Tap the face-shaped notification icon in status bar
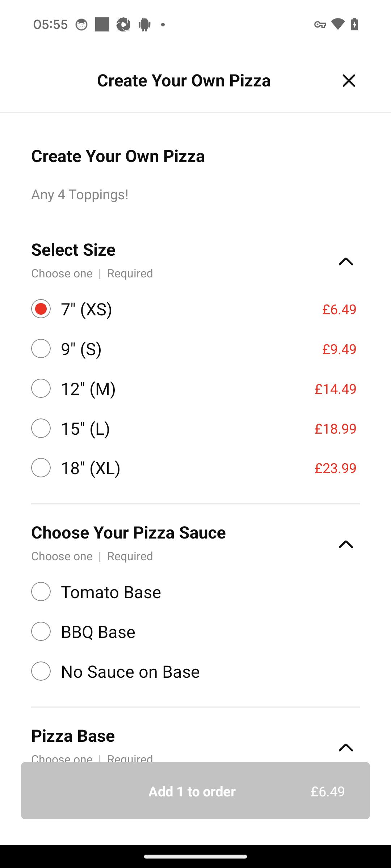The image size is (391, 868). (81, 25)
